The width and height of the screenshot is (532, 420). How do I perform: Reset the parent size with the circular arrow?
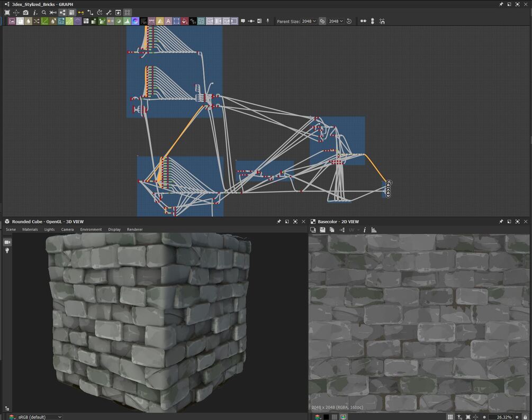coord(349,21)
